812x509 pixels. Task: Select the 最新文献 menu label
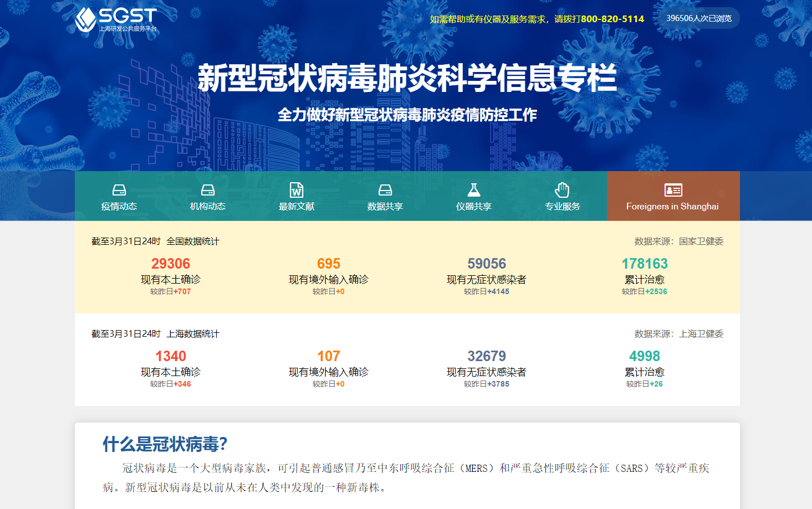tap(297, 207)
